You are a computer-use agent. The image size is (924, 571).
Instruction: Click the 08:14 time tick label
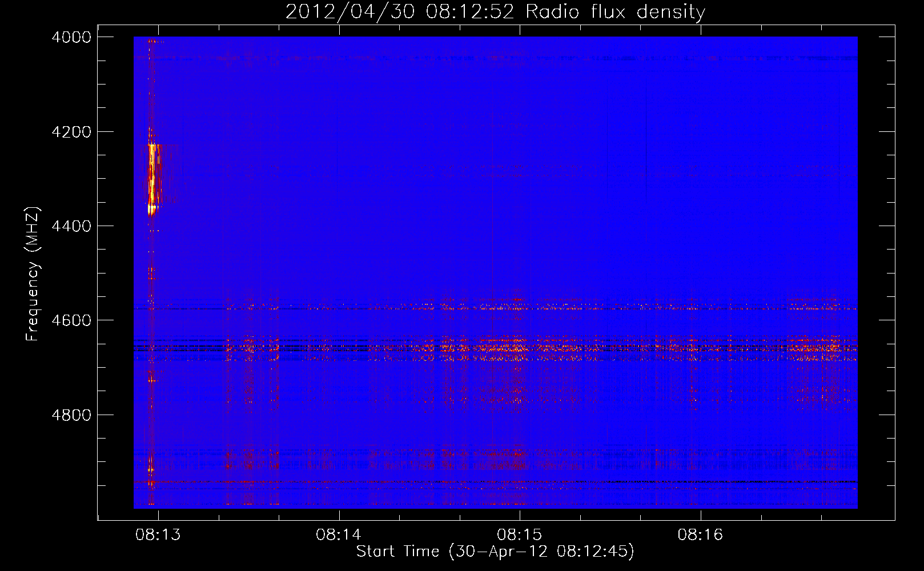[339, 535]
